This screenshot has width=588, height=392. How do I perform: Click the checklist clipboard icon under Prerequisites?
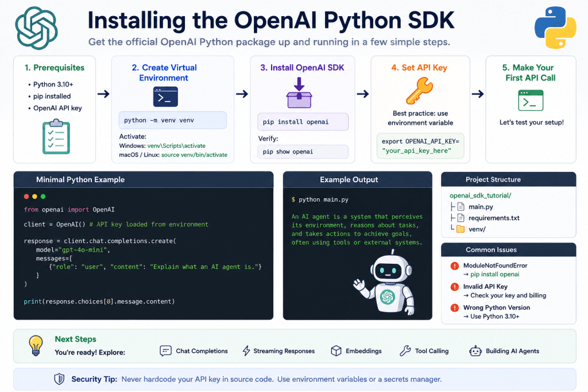coord(56,137)
